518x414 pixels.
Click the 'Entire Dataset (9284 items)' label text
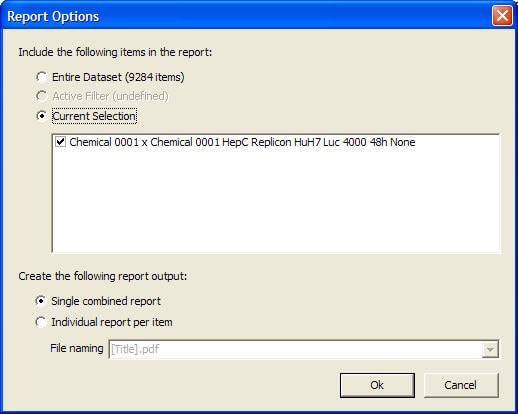click(118, 77)
